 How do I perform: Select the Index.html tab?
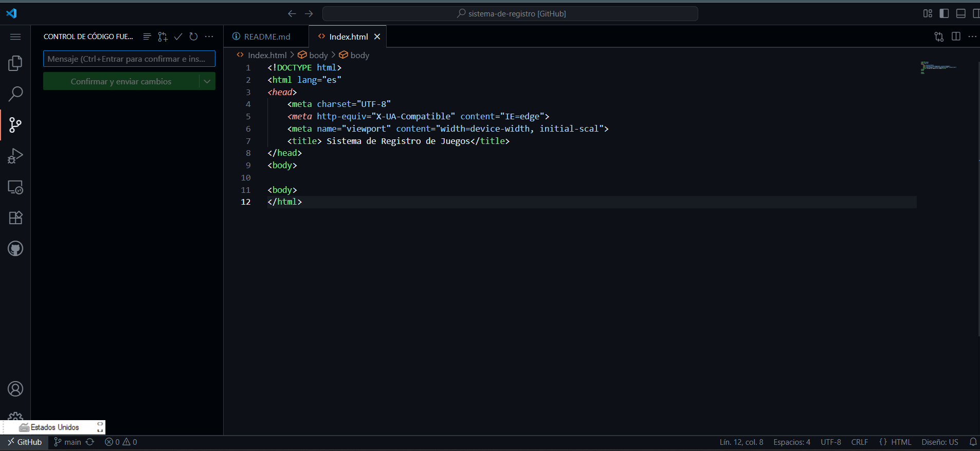point(349,37)
